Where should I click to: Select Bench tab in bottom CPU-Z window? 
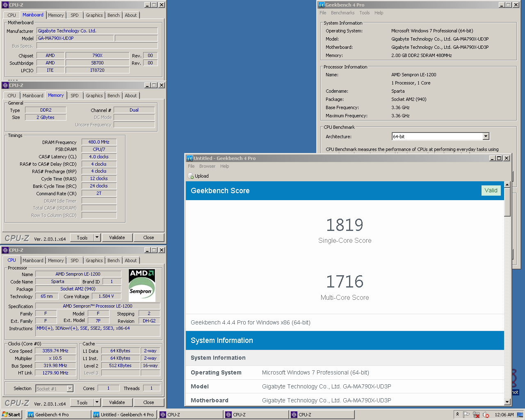114,260
